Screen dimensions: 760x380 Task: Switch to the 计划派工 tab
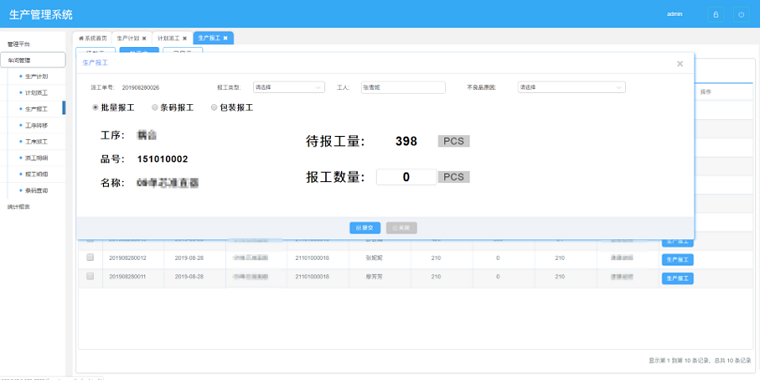point(172,38)
